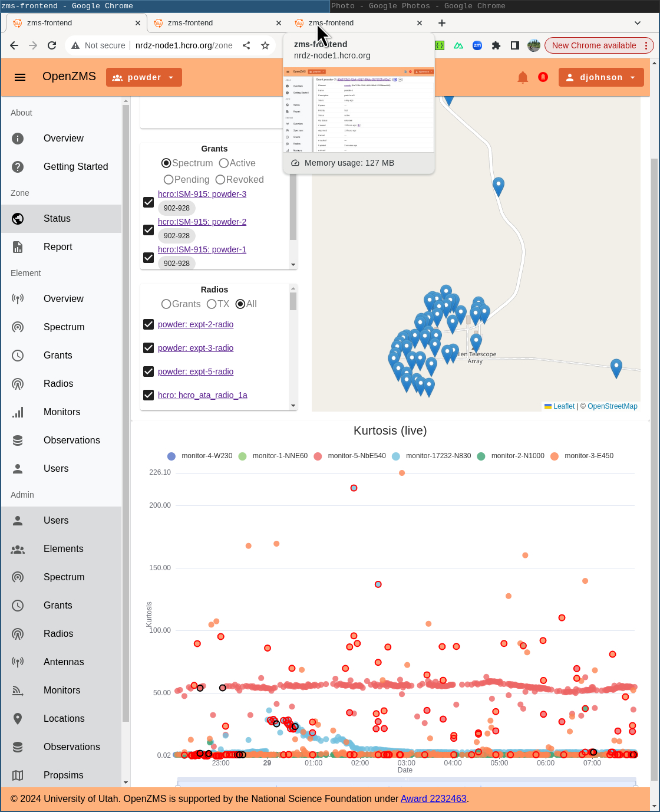Open Admin Elements group icon
660x812 pixels.
(18, 549)
